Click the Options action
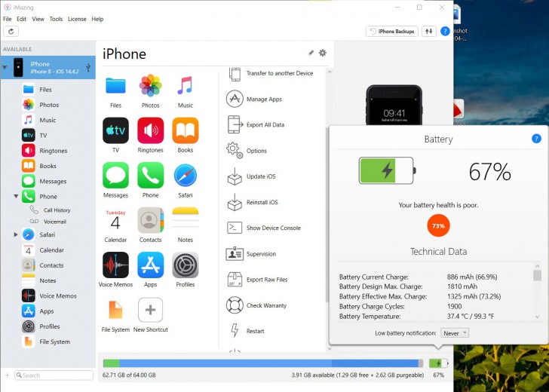549x392 pixels. click(247, 151)
